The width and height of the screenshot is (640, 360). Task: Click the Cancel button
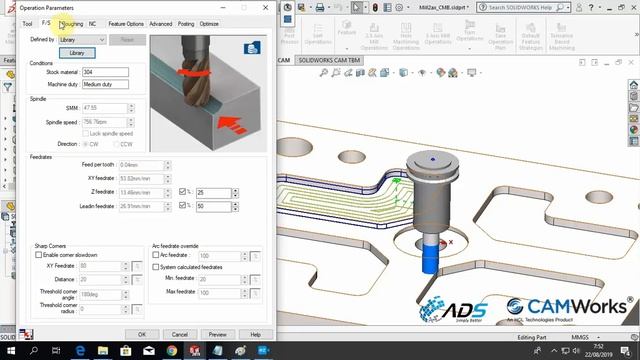(180, 334)
